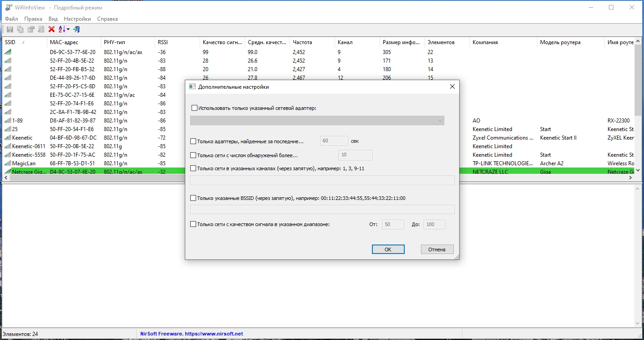Enable the 'Только указанные BSSID' checkbox
The image size is (644, 340).
(x=193, y=198)
